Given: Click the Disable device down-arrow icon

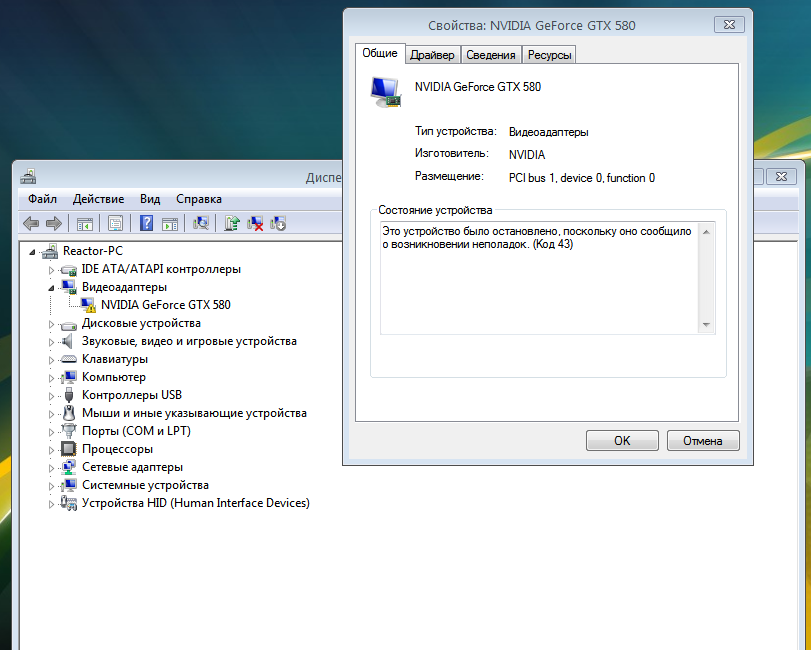Looking at the screenshot, I should click(278, 223).
